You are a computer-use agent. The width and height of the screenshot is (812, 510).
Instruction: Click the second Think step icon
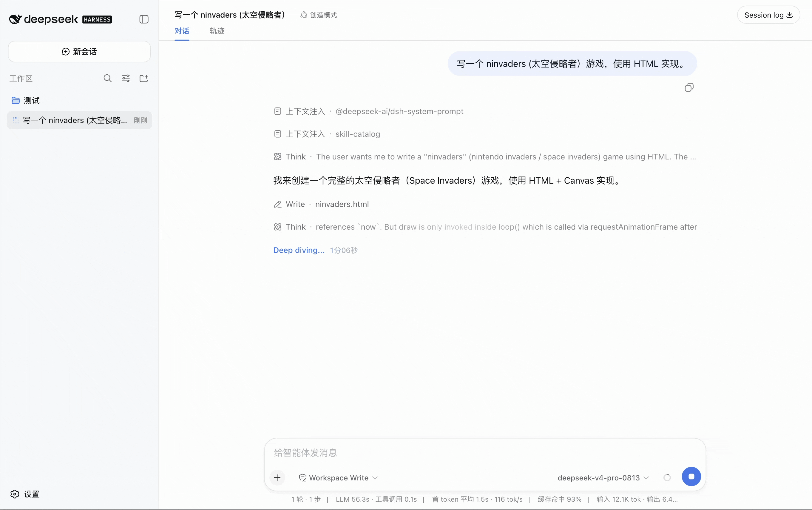(x=278, y=227)
